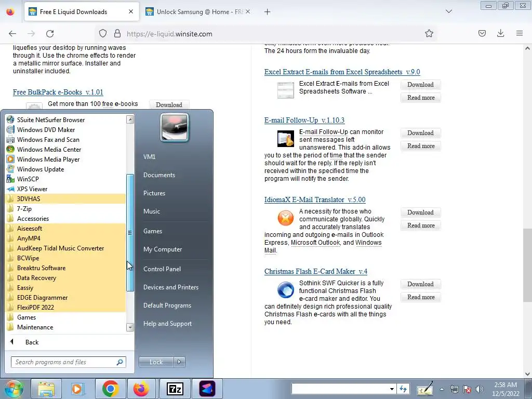The width and height of the screenshot is (532, 399).
Task: Open the shutdown options arrow beside Lock
Action: [179, 362]
